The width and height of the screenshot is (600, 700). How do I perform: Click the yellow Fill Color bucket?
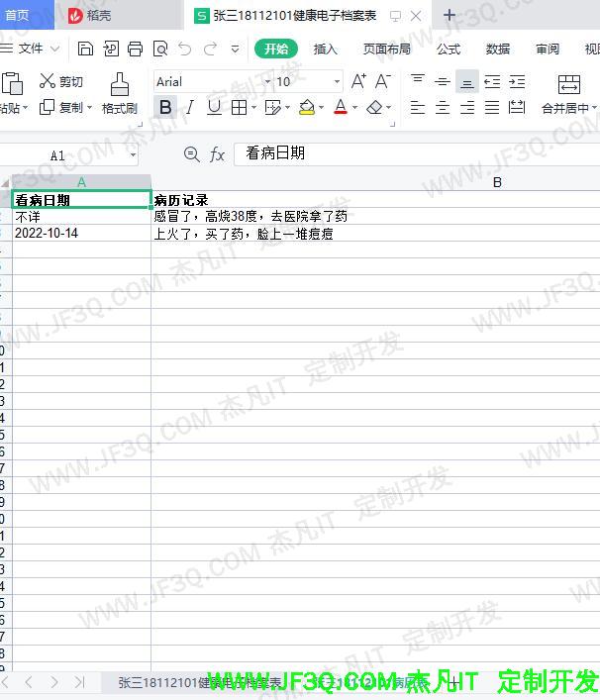coord(307,107)
